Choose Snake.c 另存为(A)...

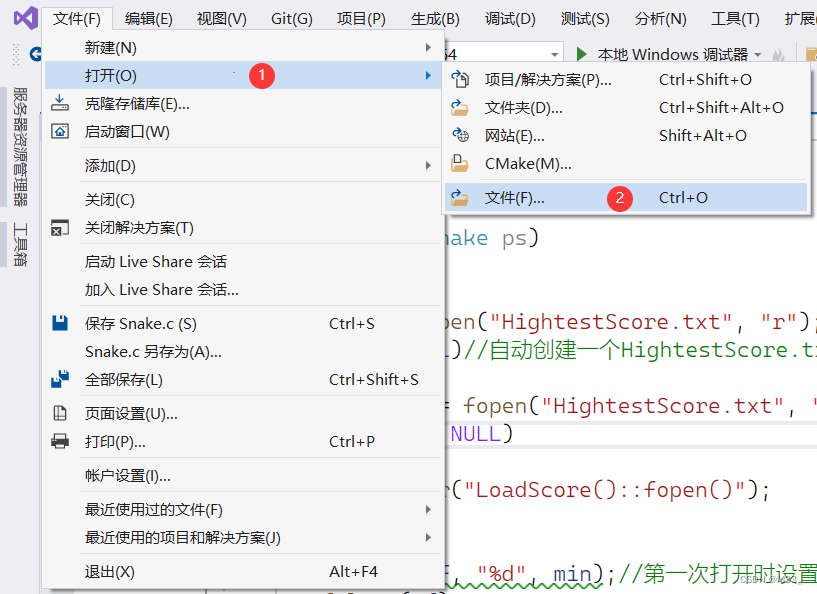click(243, 351)
